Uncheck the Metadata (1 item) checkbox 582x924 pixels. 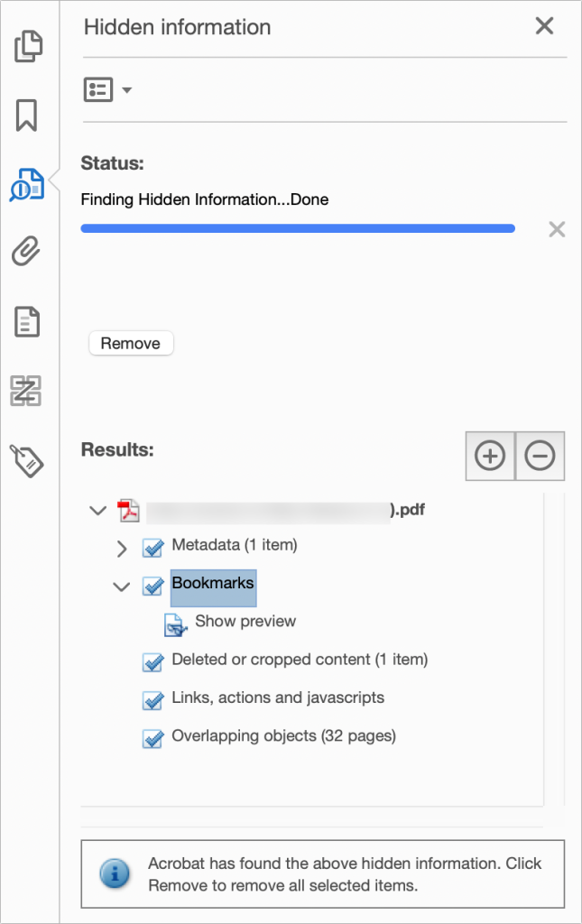(153, 548)
